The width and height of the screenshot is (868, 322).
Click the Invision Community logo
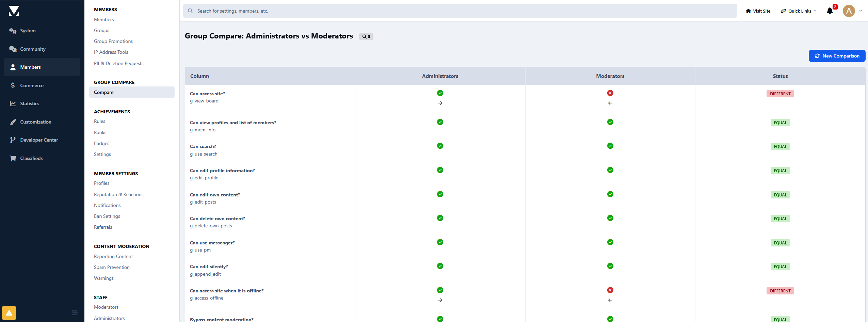click(14, 11)
